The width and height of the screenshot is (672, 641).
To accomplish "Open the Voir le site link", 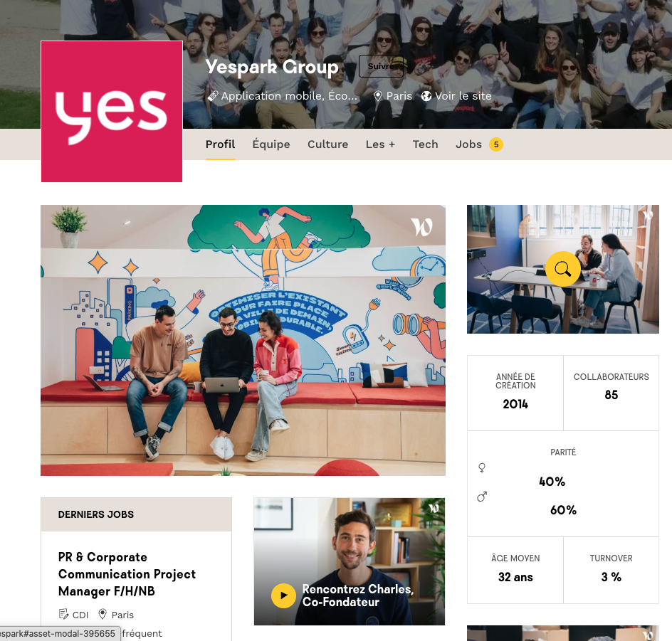I will coord(463,96).
